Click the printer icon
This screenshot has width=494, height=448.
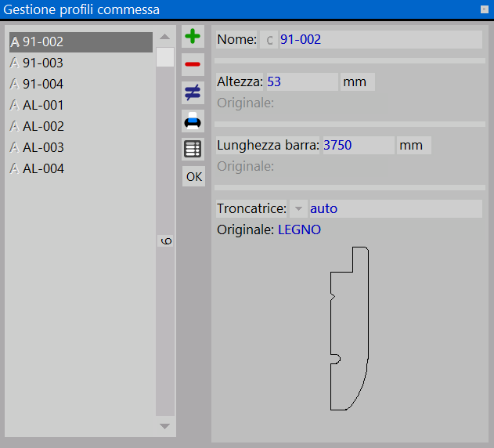[193, 121]
